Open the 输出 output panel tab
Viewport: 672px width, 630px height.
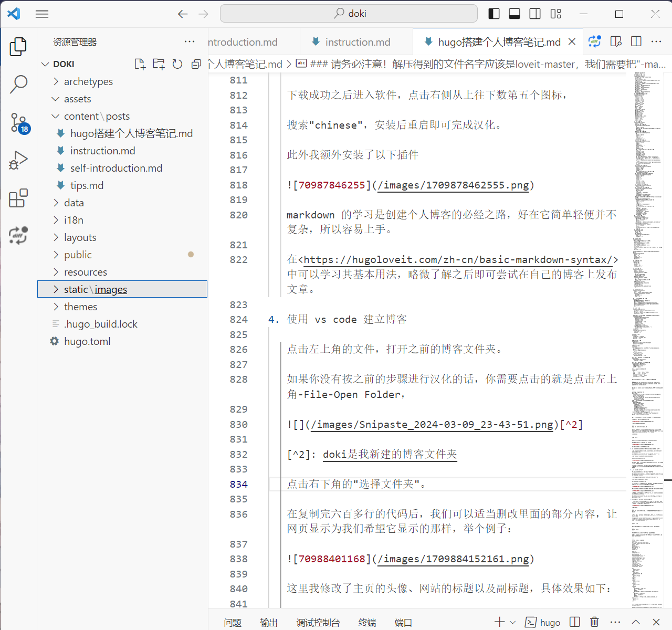(269, 622)
